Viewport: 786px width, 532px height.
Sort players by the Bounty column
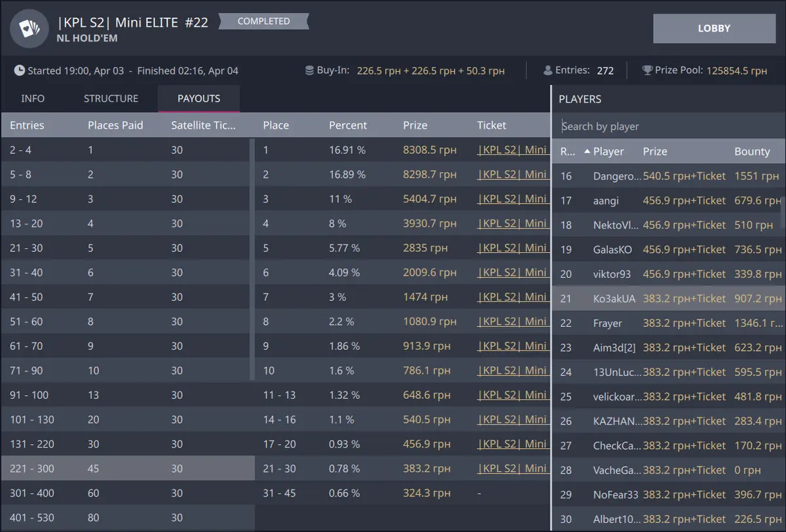coord(751,151)
